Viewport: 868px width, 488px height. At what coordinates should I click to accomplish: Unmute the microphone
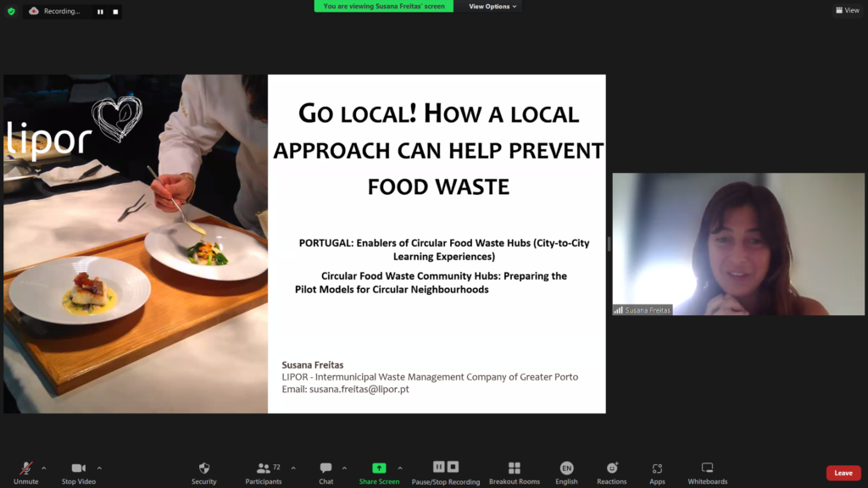pyautogui.click(x=26, y=469)
